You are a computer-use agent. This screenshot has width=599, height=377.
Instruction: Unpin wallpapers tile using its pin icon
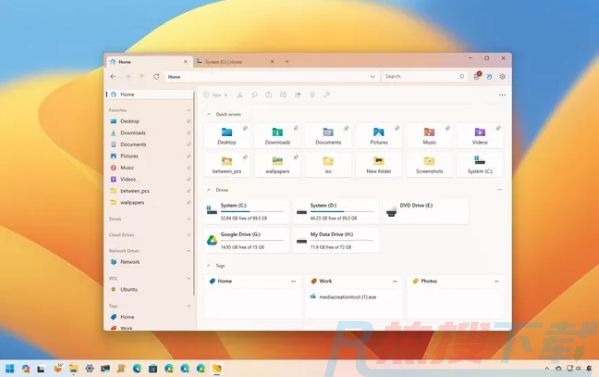[x=296, y=157]
